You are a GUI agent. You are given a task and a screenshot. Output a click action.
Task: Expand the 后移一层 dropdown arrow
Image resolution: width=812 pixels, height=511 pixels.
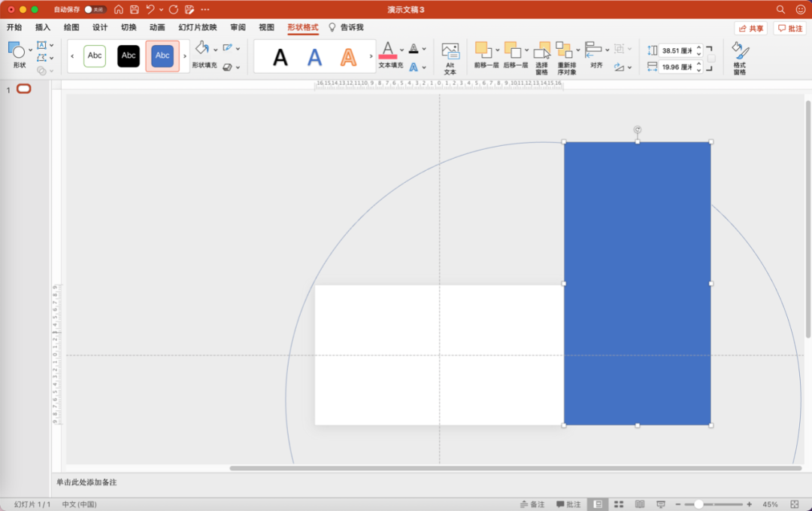(x=526, y=50)
